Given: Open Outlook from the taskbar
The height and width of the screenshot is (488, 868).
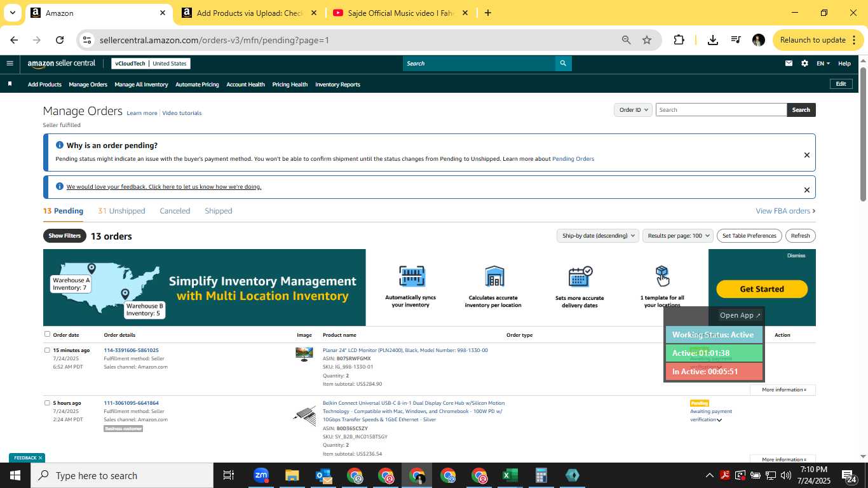Looking at the screenshot, I should coord(323,475).
